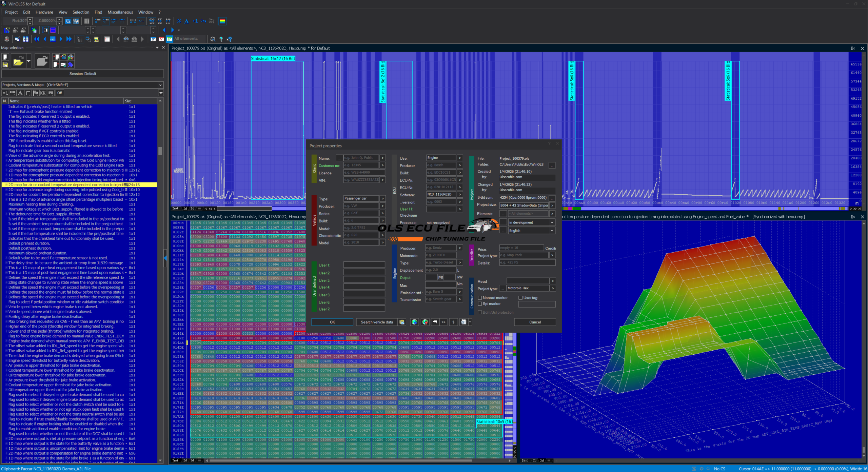The image size is (868, 472).
Task: Select the 16-bit data width icon
Action: (106, 21)
